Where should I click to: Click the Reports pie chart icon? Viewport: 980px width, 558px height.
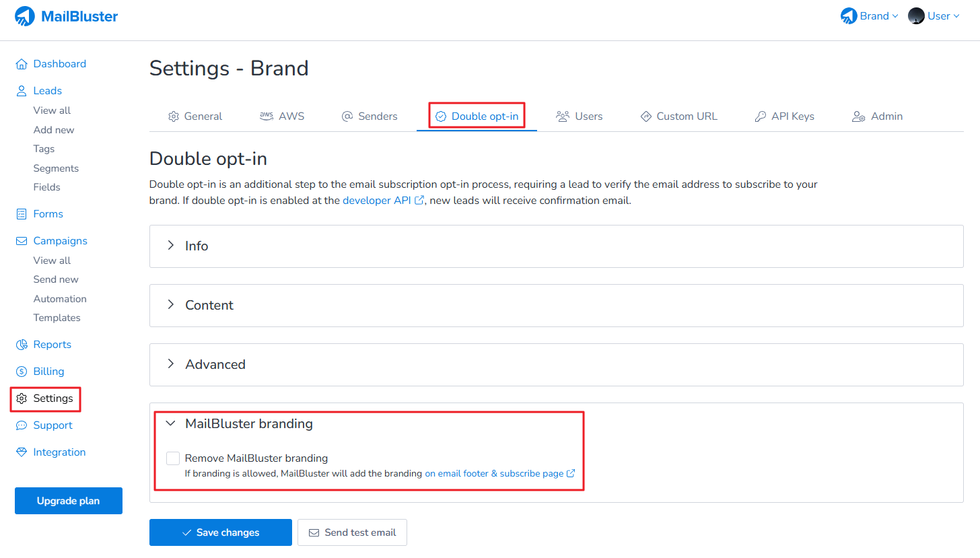pyautogui.click(x=22, y=345)
